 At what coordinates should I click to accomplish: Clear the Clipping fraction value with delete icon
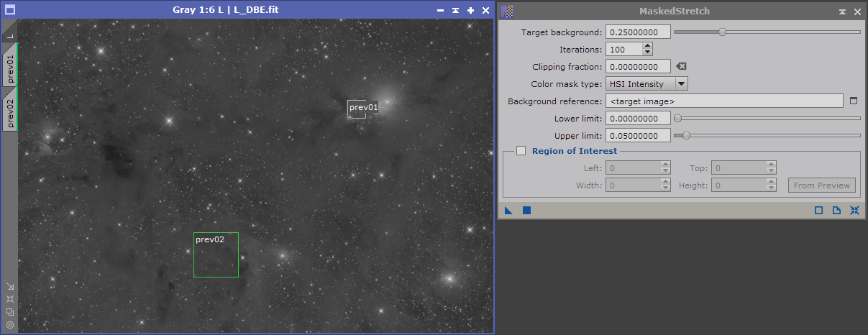(681, 67)
